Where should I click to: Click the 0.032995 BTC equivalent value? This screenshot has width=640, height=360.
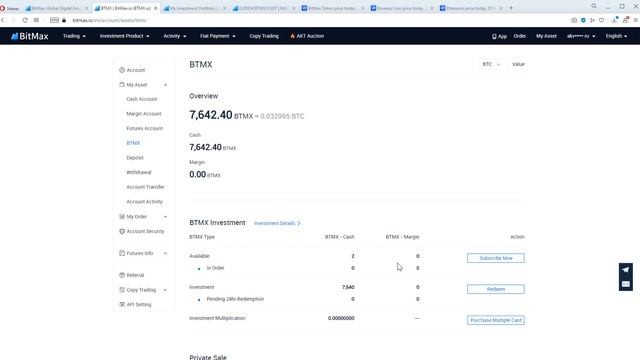282,116
